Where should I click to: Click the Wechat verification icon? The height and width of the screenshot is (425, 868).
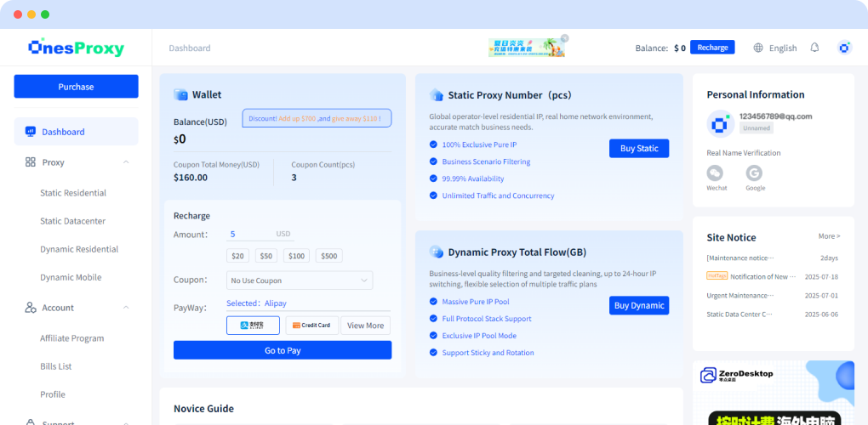click(717, 173)
